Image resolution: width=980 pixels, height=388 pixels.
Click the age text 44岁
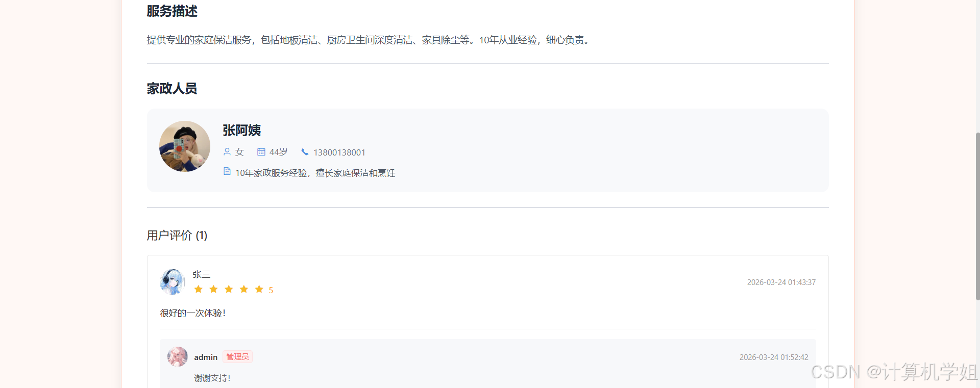tap(279, 152)
